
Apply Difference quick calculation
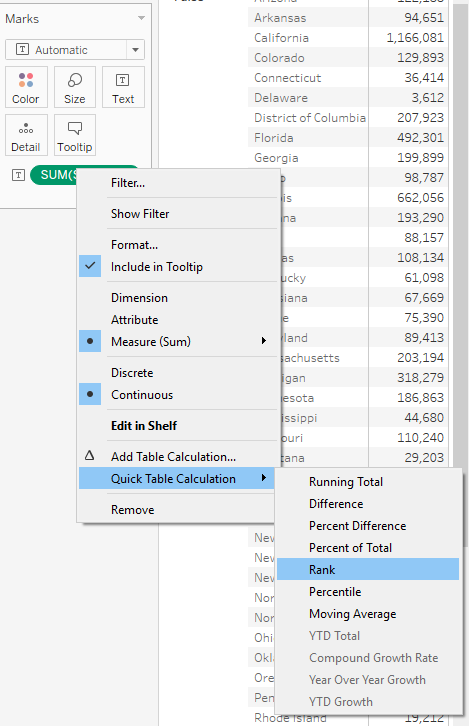[x=336, y=504]
